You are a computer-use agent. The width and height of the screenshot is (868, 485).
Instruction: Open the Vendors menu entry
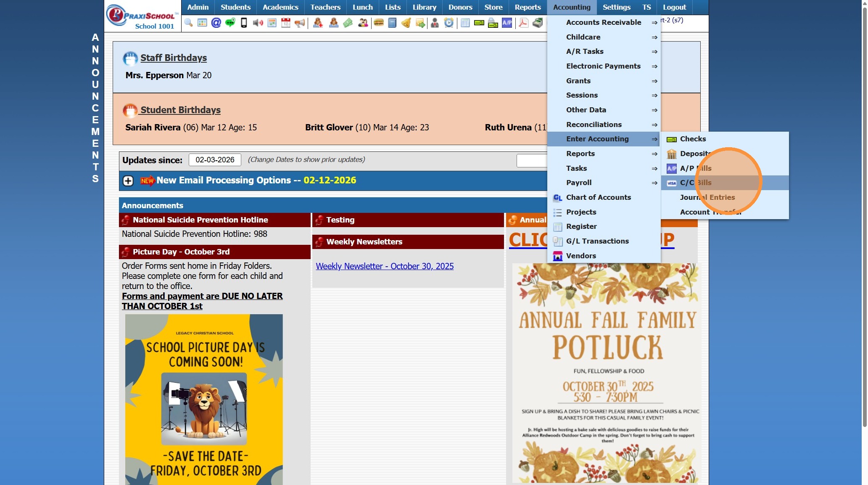click(581, 256)
